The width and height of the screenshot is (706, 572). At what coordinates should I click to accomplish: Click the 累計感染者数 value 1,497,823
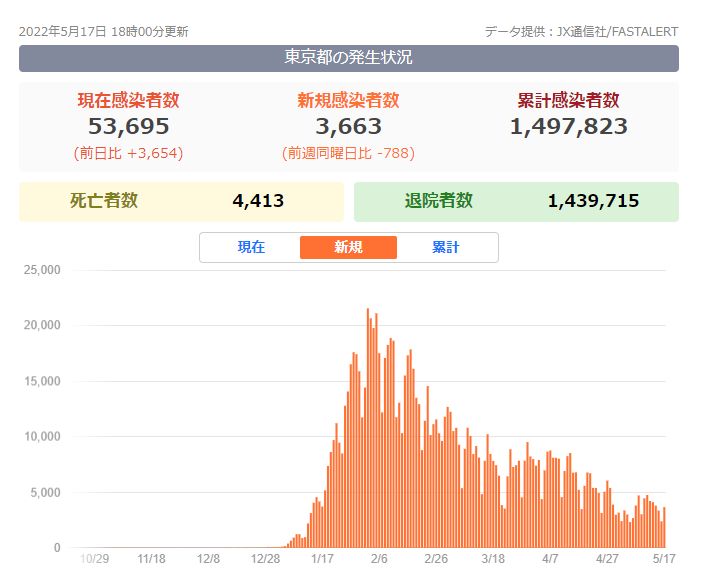[569, 126]
